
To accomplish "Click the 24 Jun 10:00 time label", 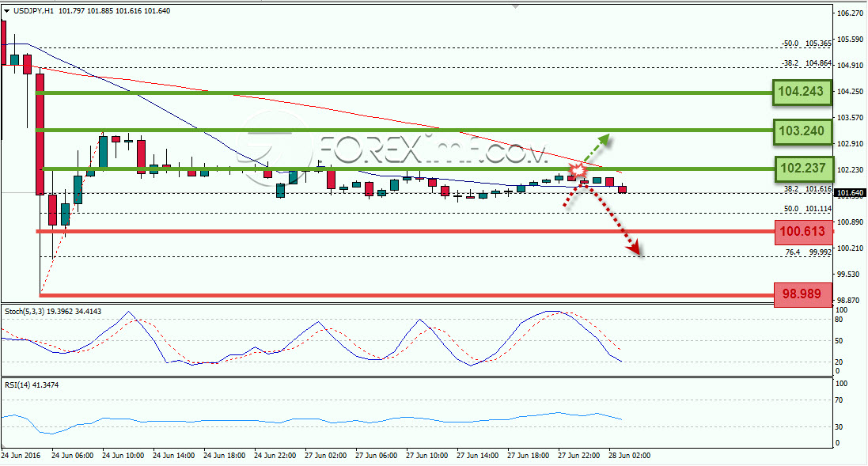I will pos(123,456).
